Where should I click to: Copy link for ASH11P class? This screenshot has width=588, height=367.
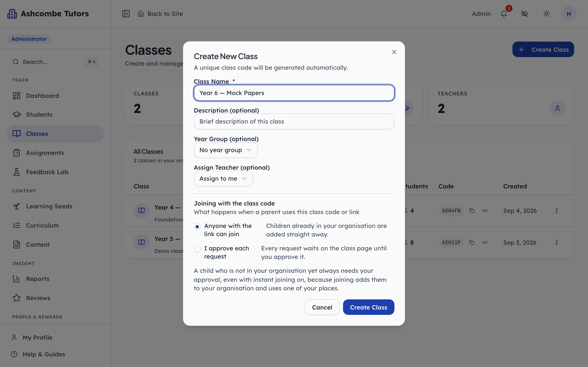[485, 242]
